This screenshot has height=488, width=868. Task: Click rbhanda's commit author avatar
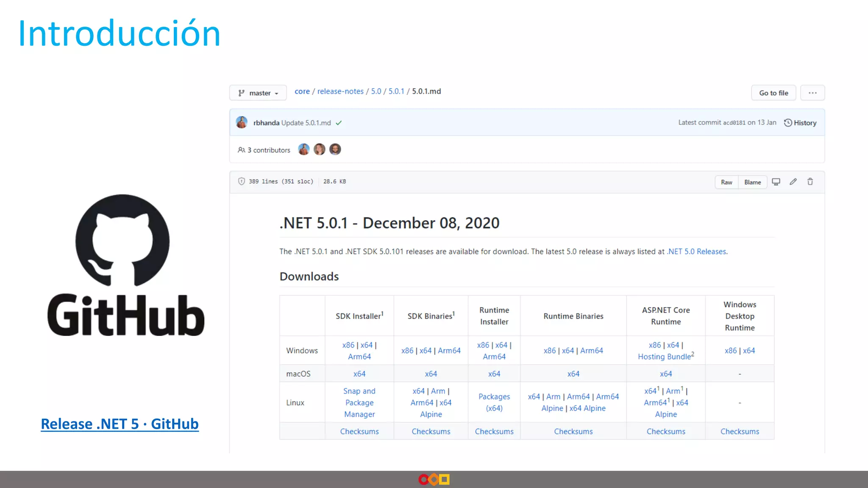click(x=242, y=122)
